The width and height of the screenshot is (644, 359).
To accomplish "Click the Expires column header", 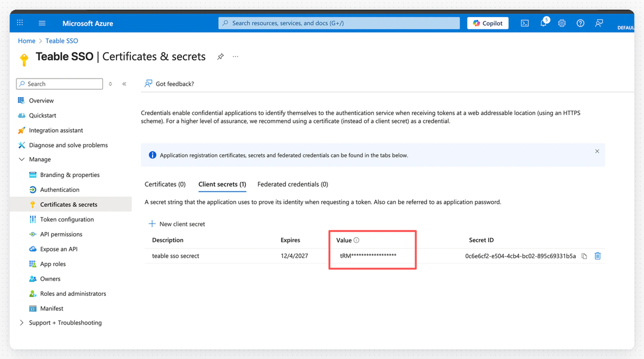I will click(290, 240).
